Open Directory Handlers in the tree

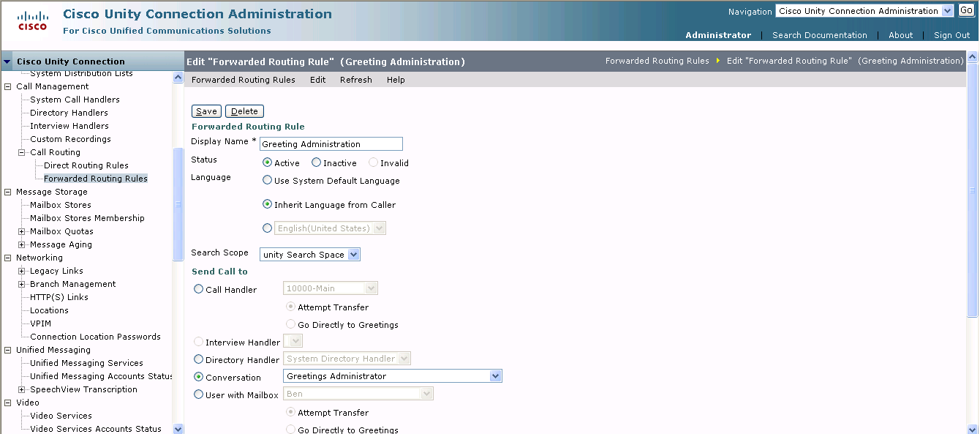pos(69,113)
